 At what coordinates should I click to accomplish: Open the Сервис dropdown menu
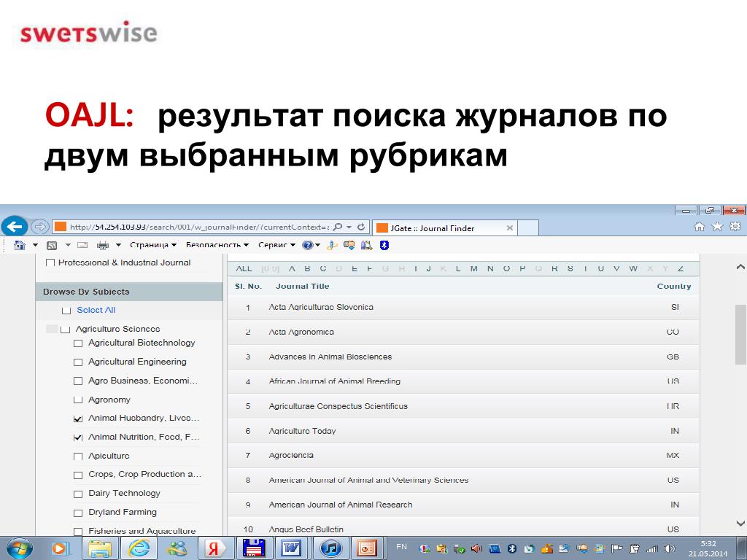tap(276, 245)
